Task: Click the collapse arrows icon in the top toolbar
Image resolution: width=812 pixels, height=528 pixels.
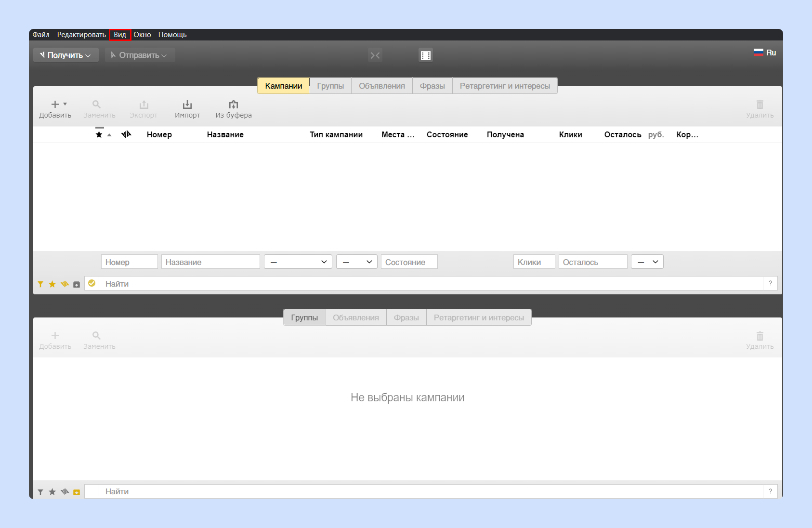Action: click(x=375, y=55)
